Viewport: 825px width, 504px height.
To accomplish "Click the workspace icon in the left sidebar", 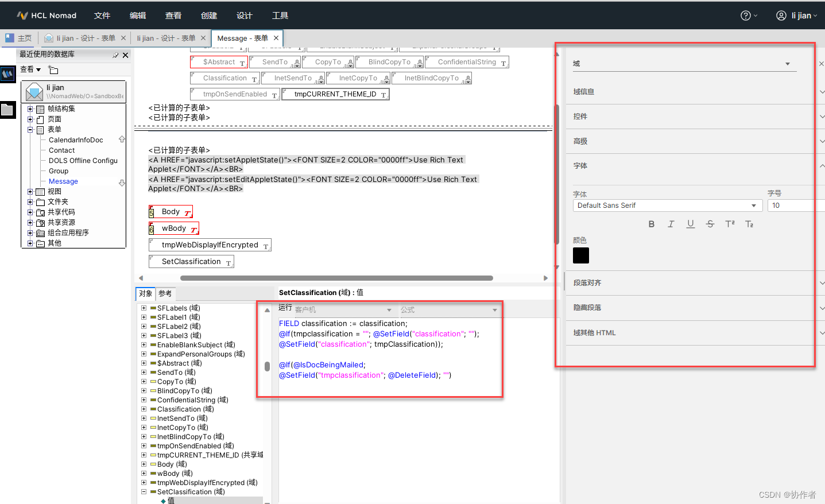I will [7, 74].
